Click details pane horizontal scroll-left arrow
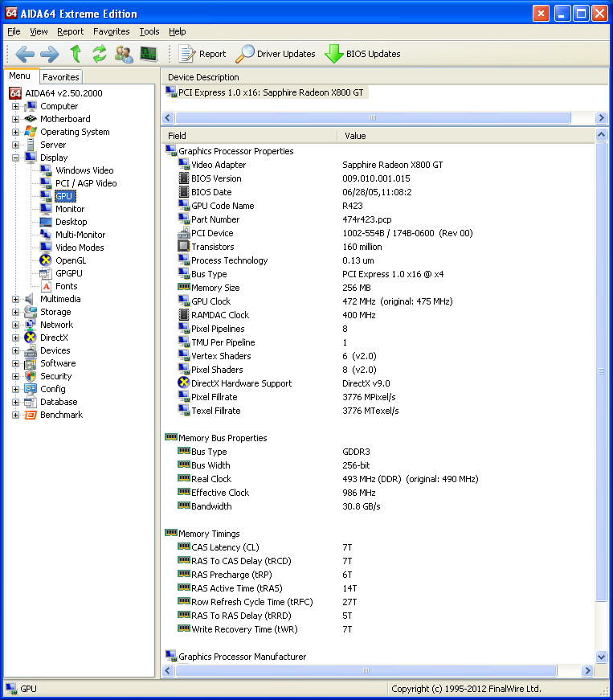The image size is (613, 700). tap(168, 670)
